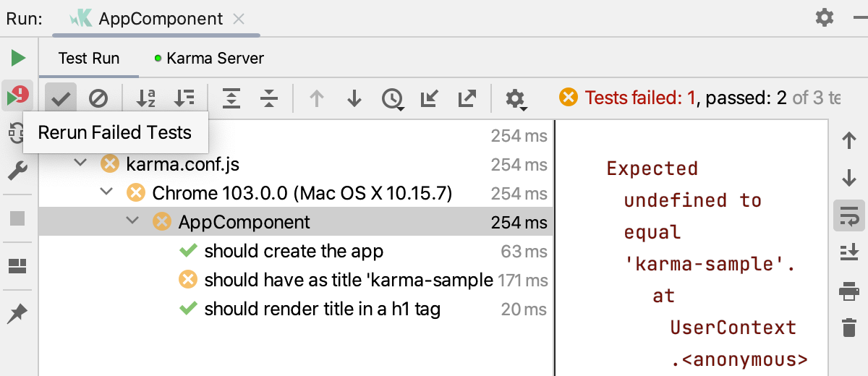Select failed 'should have as title' test

click(348, 280)
